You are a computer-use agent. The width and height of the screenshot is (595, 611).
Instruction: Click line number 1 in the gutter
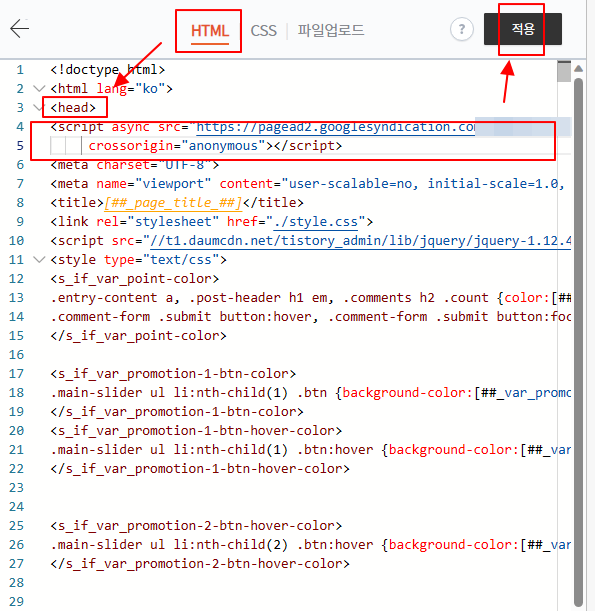(20, 70)
